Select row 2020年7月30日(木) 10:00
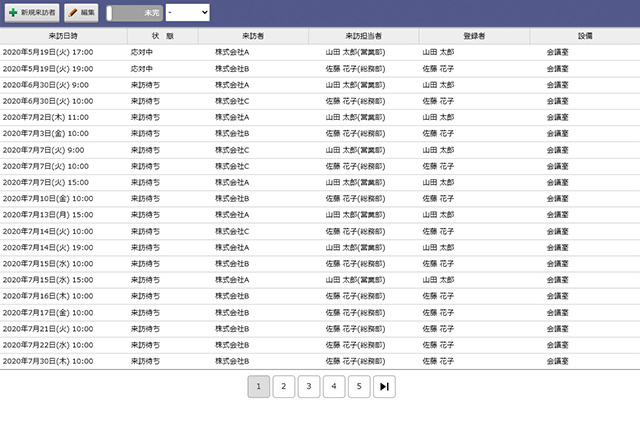 [x=320, y=362]
